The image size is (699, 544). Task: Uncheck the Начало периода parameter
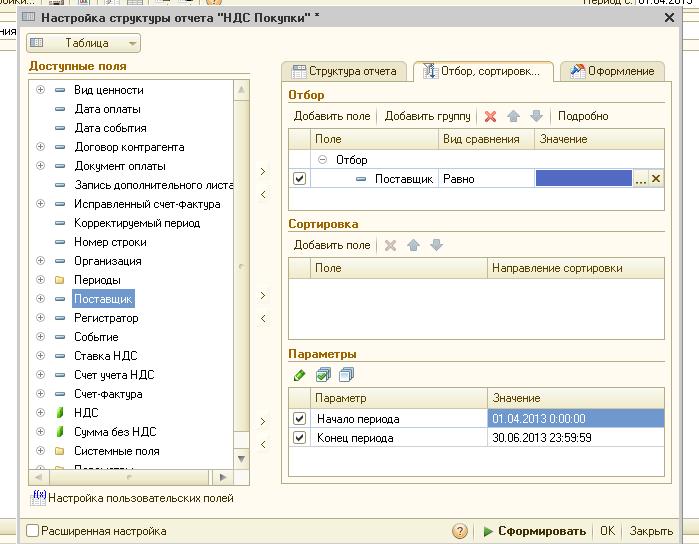(x=300, y=419)
